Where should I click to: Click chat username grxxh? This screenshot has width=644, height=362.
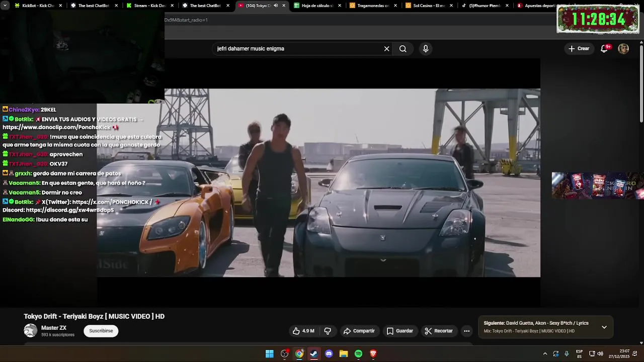point(23,173)
